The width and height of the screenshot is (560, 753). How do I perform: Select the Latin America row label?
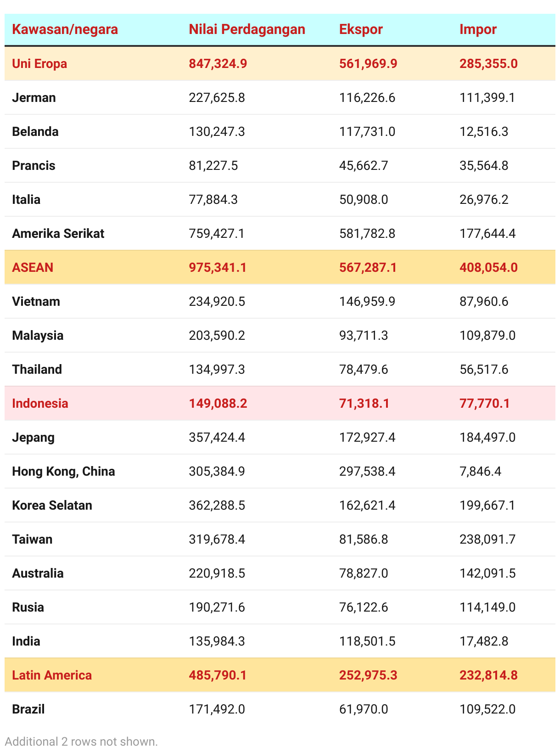pos(52,675)
